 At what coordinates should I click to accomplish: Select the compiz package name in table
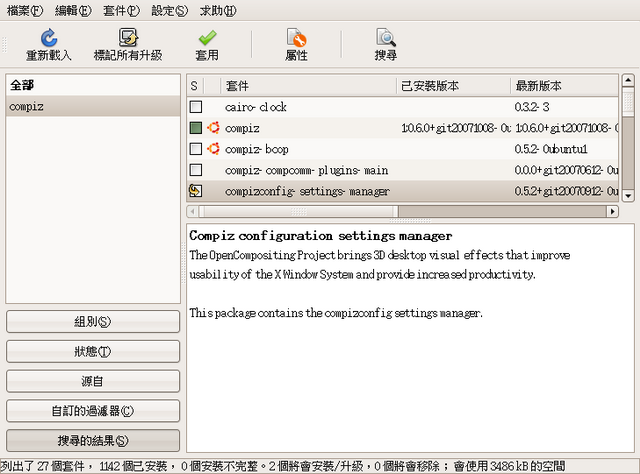(242, 128)
